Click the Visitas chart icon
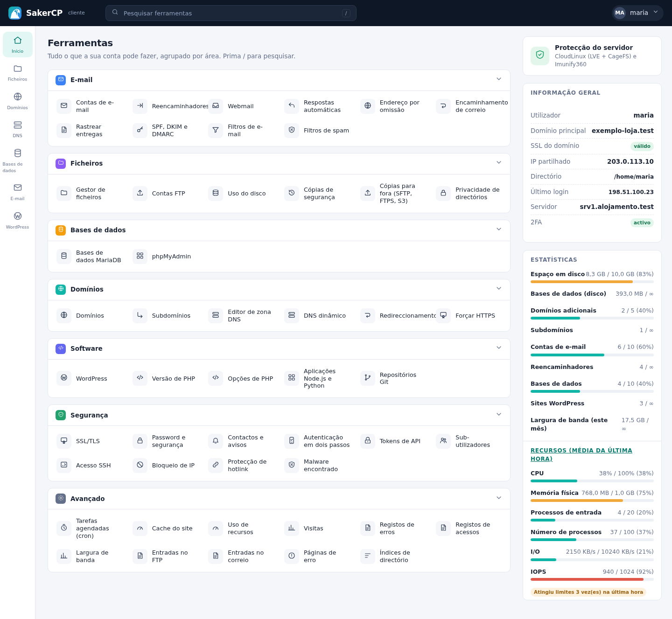Image resolution: width=672 pixels, height=619 pixels. point(292,528)
